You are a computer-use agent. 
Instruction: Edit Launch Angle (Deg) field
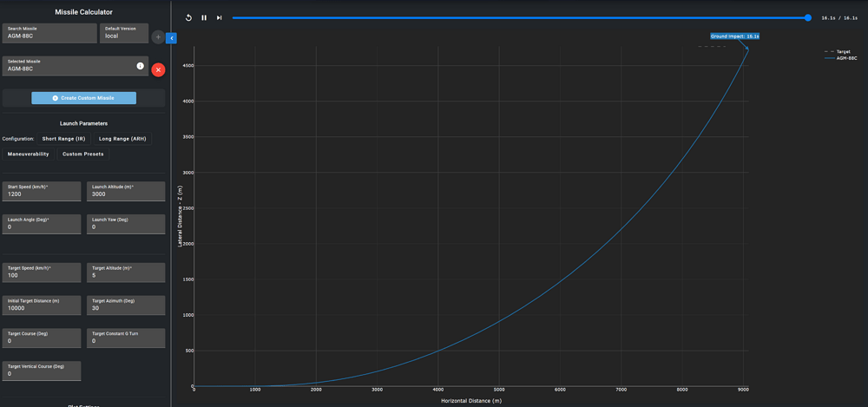(x=42, y=224)
